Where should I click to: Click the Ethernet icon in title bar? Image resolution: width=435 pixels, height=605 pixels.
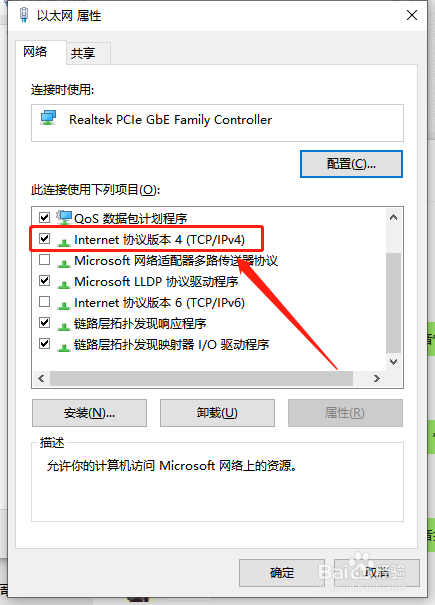(x=24, y=15)
